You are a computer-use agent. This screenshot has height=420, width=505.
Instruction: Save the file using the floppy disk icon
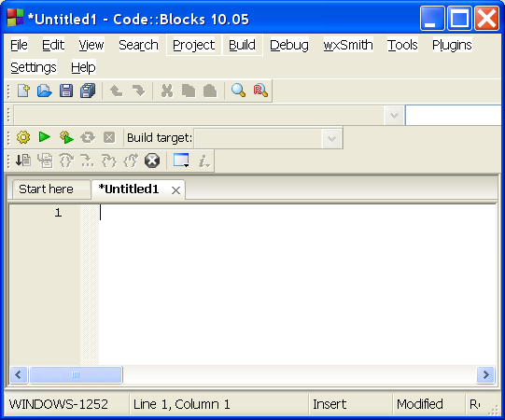pyautogui.click(x=66, y=91)
